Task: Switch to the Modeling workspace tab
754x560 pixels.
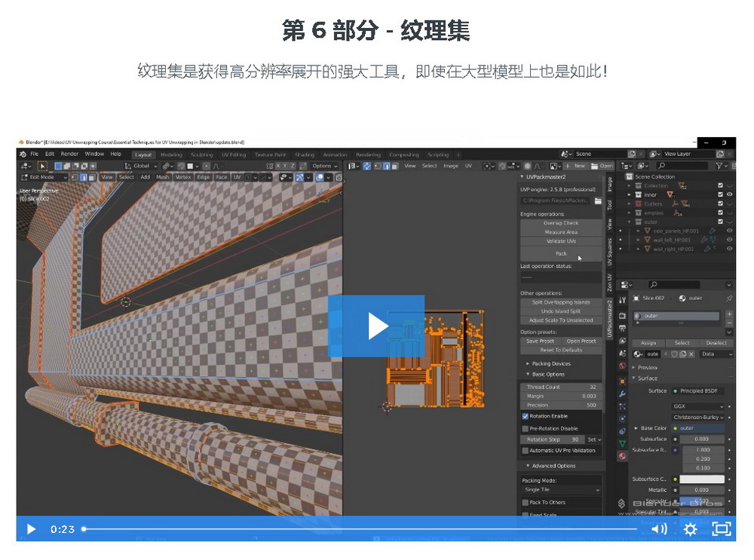Action: 171,155
